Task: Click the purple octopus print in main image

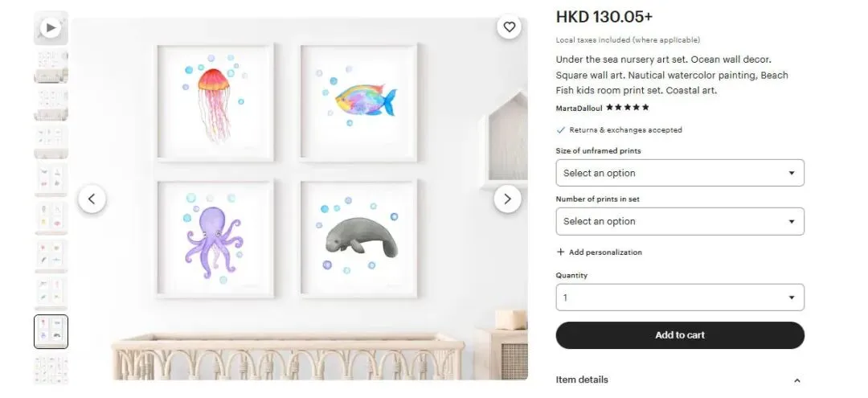Action: [215, 240]
